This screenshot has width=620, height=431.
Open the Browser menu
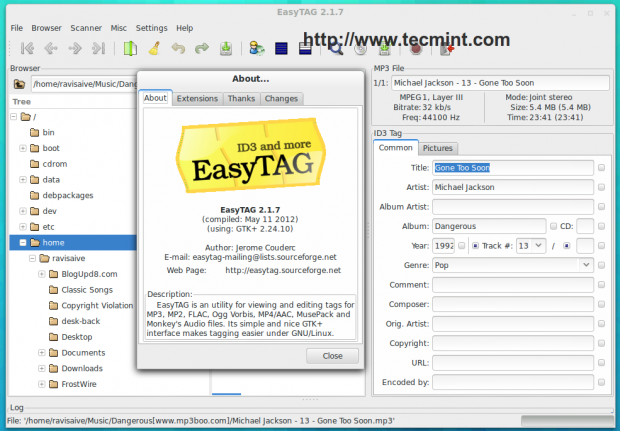[46, 28]
